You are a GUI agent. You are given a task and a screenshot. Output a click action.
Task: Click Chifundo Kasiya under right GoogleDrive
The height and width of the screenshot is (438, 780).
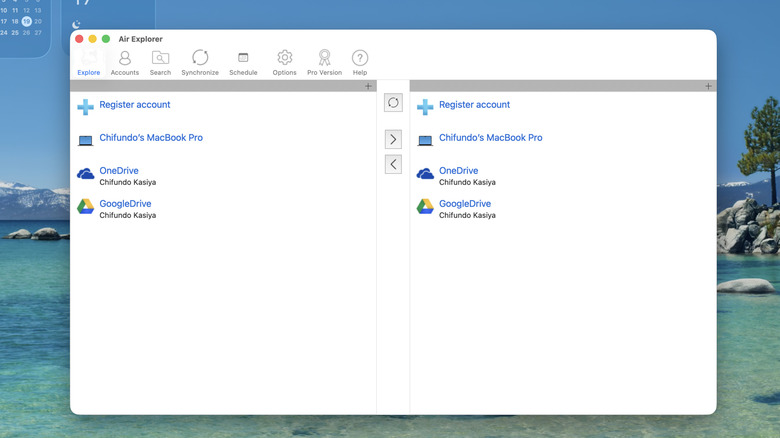click(468, 215)
